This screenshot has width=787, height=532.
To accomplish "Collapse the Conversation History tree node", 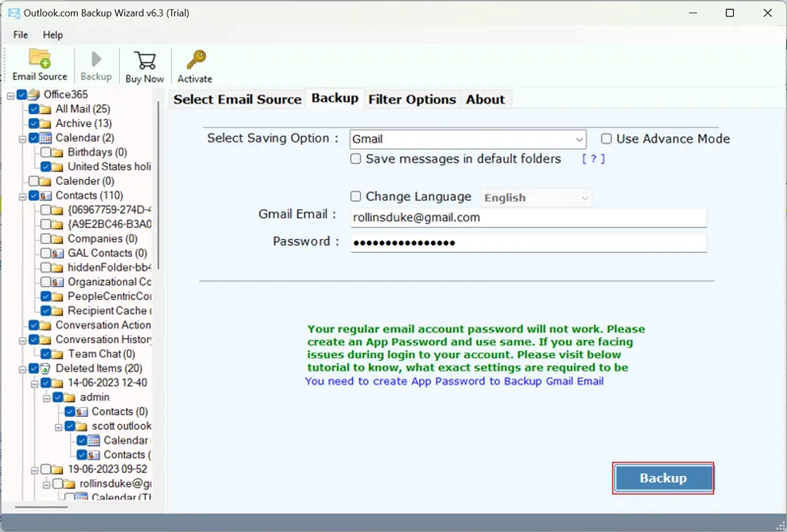I will tap(23, 340).
